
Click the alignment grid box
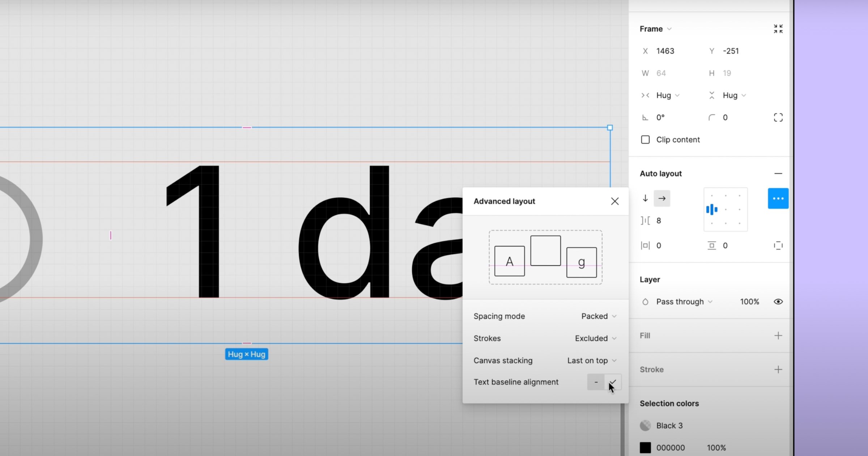tap(726, 209)
